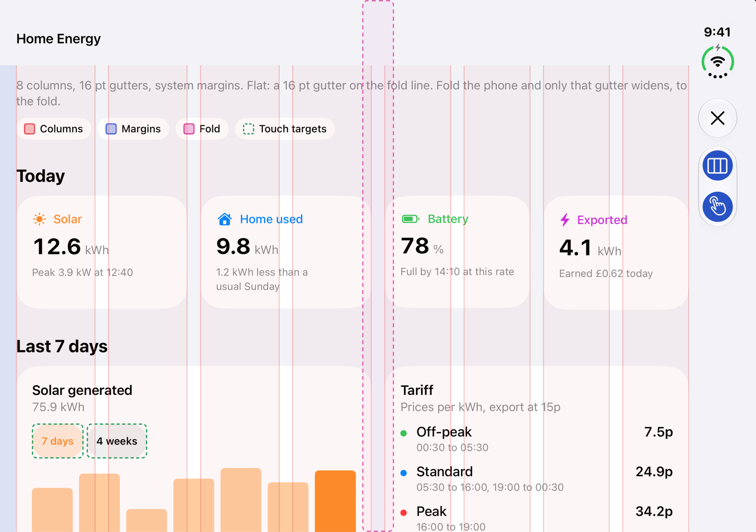Click the Today section heading

tap(40, 176)
